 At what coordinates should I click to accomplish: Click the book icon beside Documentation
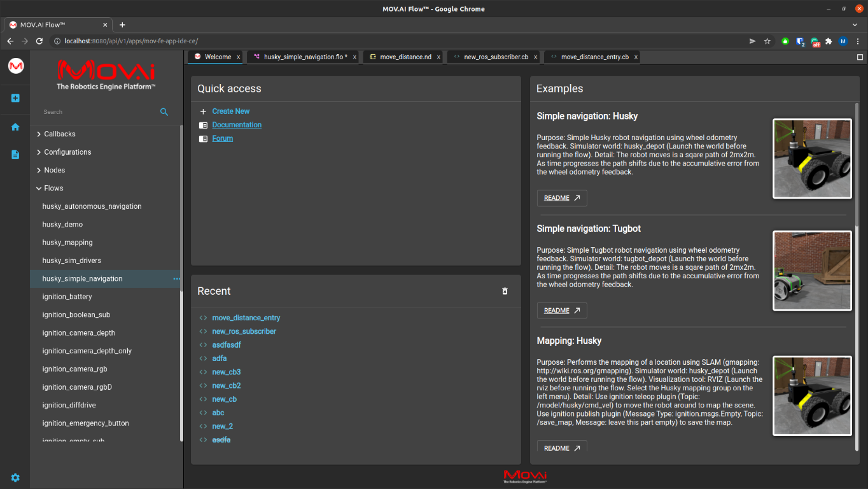point(203,125)
